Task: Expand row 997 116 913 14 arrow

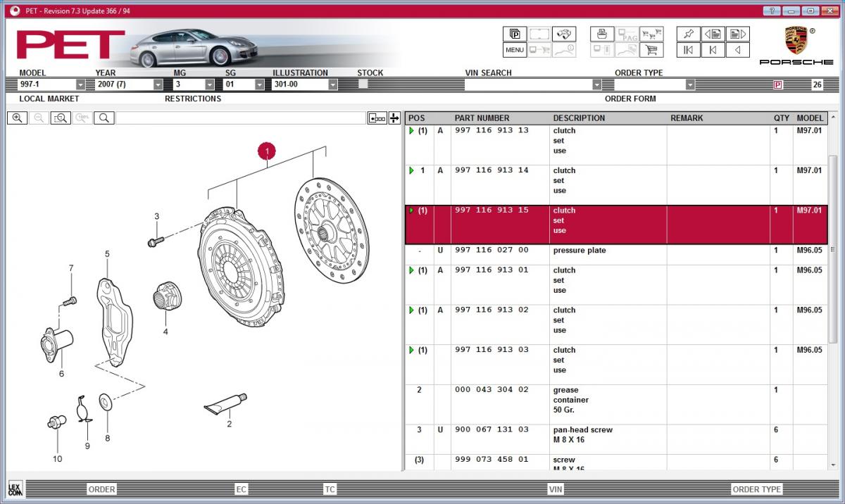Action: point(412,170)
